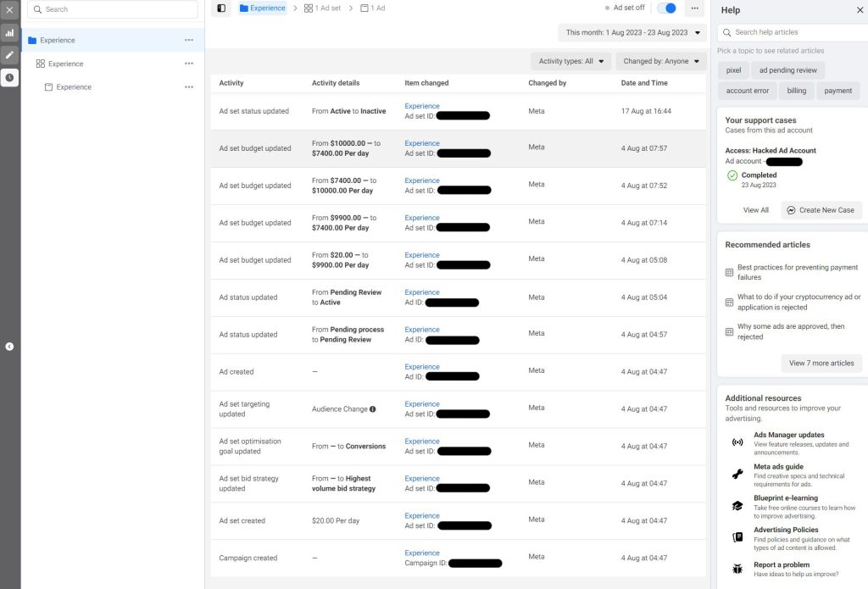This screenshot has width=868, height=589.
Task: Open Experience link in Campaign created row
Action: pyautogui.click(x=422, y=553)
